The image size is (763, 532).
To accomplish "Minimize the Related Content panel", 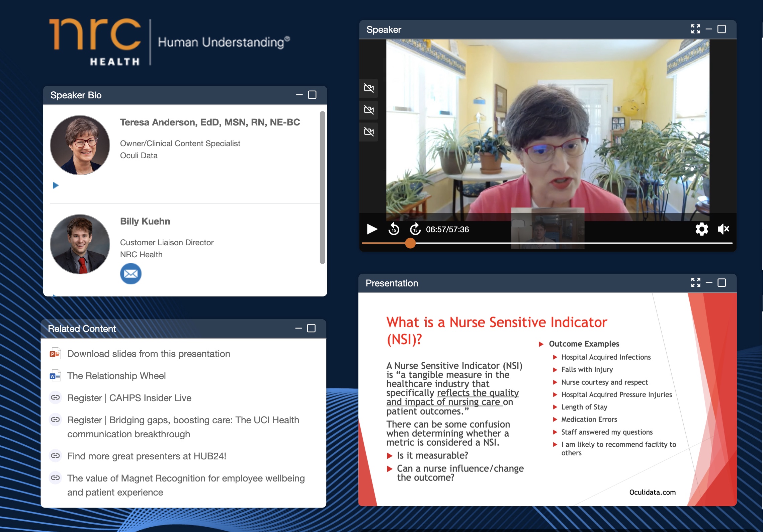I will point(299,328).
